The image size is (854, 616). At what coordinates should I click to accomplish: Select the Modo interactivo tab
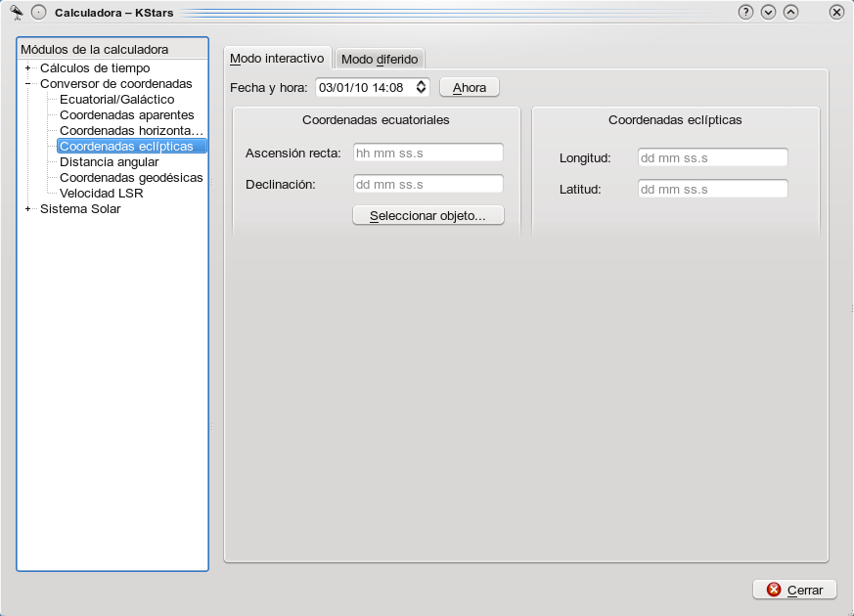277,58
